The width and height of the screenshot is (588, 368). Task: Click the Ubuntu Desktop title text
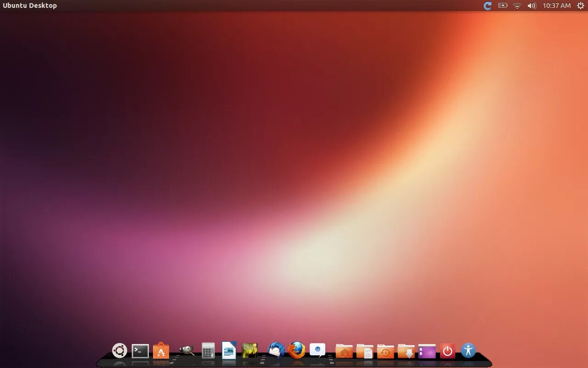(30, 6)
